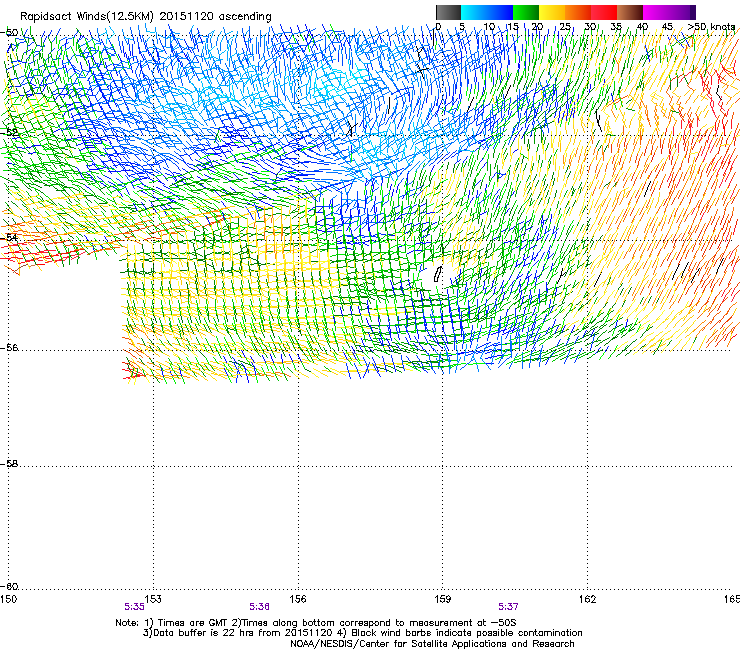This screenshot has height=650, width=740.
Task: Click the '>50 knots' legend label
Action: pos(711,26)
